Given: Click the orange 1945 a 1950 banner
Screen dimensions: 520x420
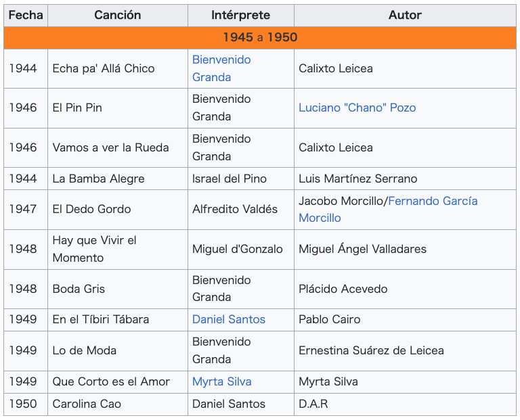Looking at the screenshot, I should 260,38.
